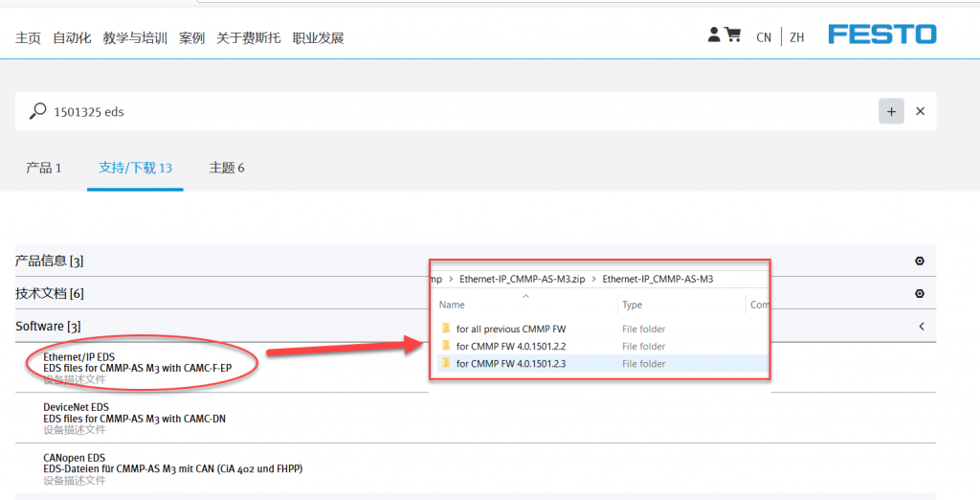Collapse the Software [3] section chevron
980x500 pixels.
(922, 326)
